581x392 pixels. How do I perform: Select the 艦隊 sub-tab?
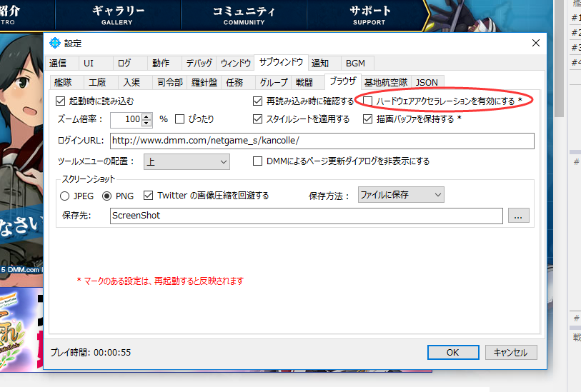click(x=64, y=82)
